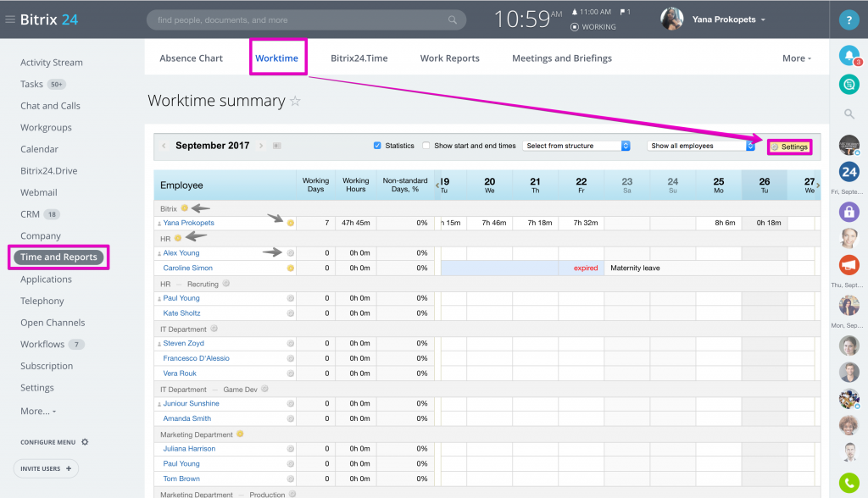Image resolution: width=868 pixels, height=498 pixels.
Task: Open the Bitrix24.Time tab
Action: pyautogui.click(x=359, y=58)
